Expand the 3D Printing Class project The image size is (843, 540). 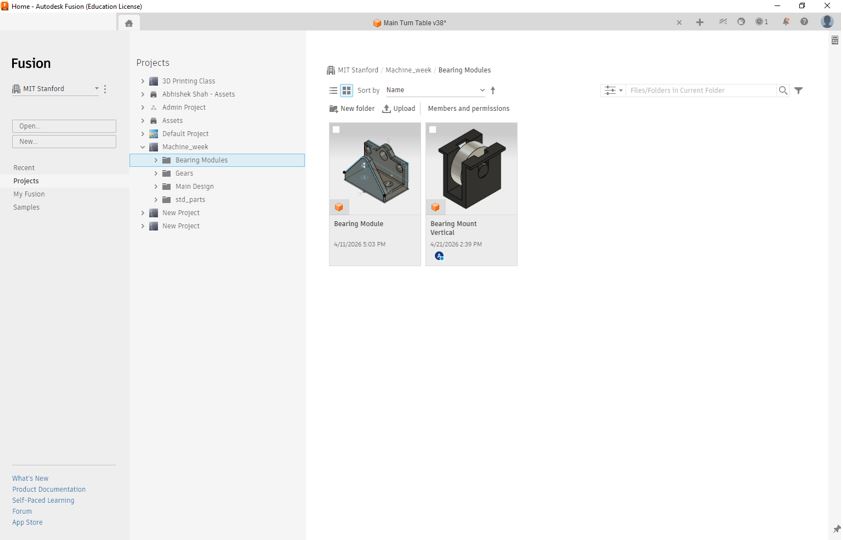142,81
